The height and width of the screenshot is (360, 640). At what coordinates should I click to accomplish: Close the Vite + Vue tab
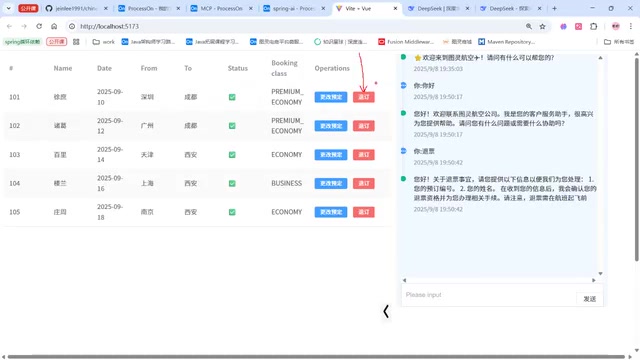coord(395,8)
